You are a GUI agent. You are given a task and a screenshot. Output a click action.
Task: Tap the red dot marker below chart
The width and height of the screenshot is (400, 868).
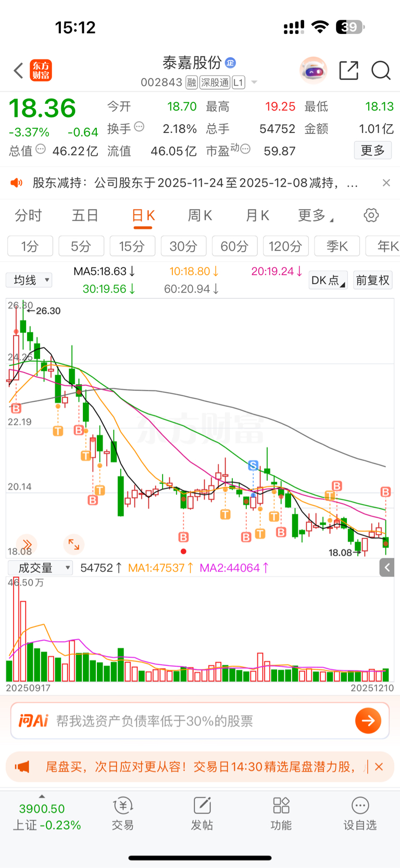pos(183,551)
